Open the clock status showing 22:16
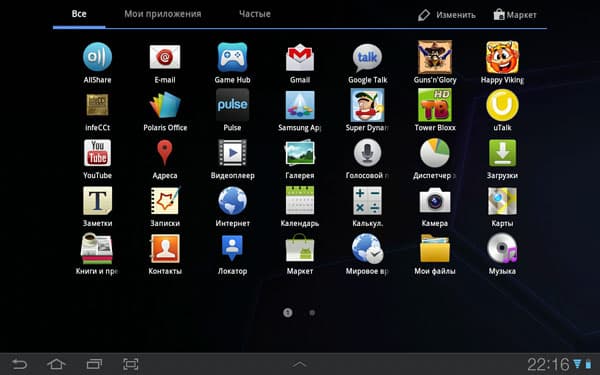This screenshot has width=600, height=375. (x=548, y=364)
